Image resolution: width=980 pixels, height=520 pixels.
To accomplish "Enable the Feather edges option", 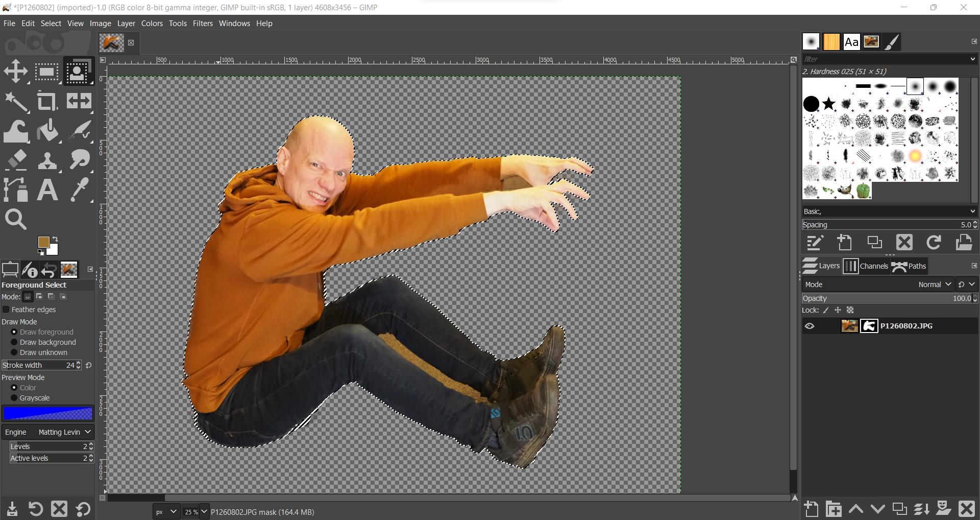I will pyautogui.click(x=6, y=310).
